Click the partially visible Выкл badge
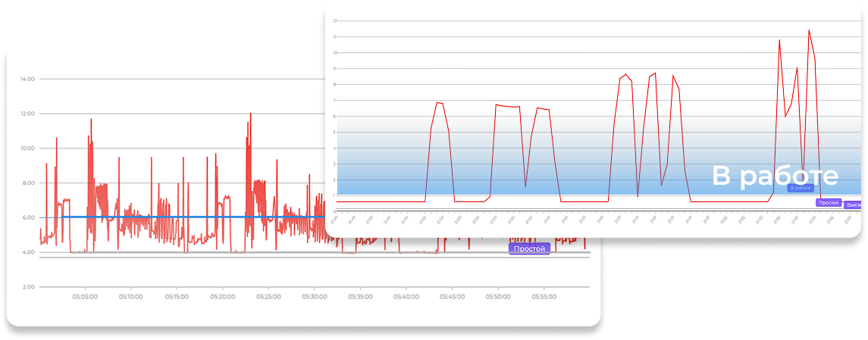868x340 pixels. (853, 204)
